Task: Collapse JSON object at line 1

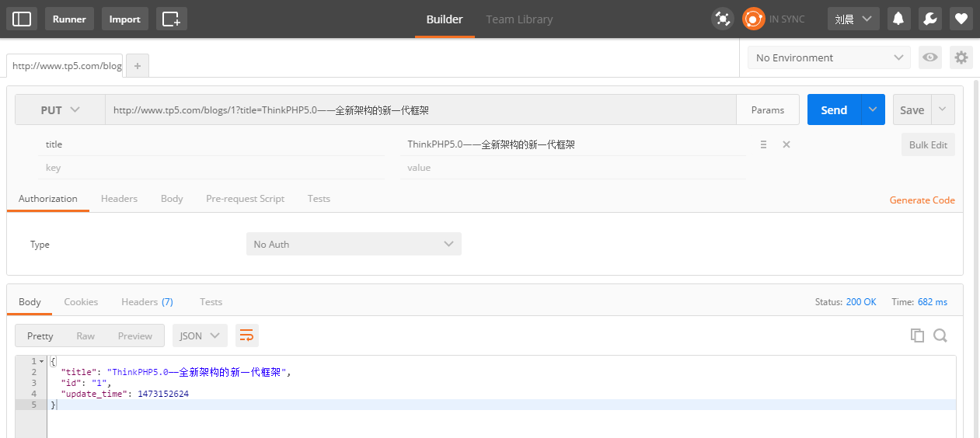Action: pos(41,362)
